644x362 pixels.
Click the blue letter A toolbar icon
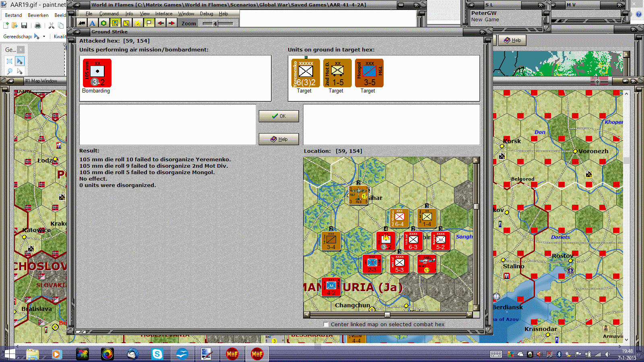coord(92,23)
